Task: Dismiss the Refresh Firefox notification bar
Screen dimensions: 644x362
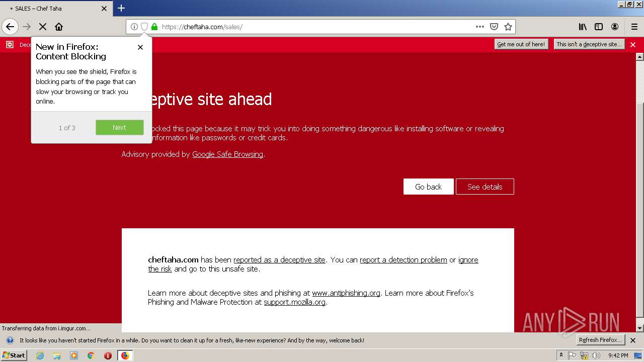Action: click(633, 340)
